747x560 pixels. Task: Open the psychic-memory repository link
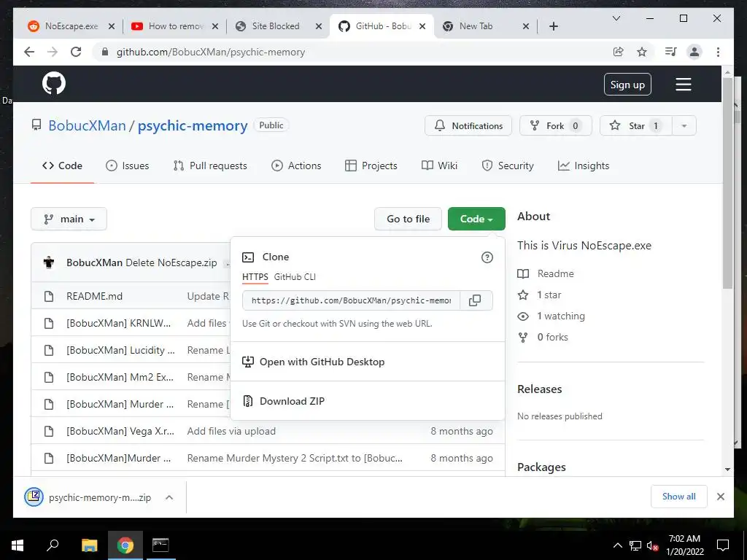193,125
